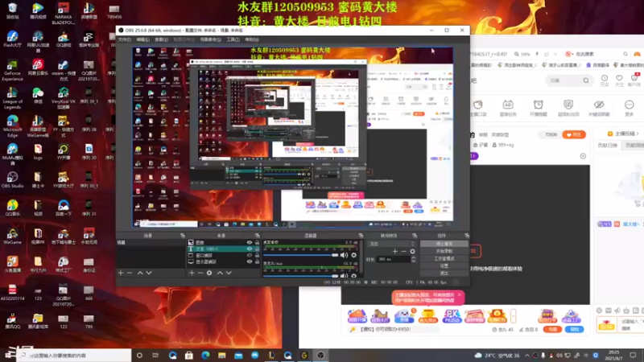Enable 工作室模式 in OBS controls

(444, 258)
